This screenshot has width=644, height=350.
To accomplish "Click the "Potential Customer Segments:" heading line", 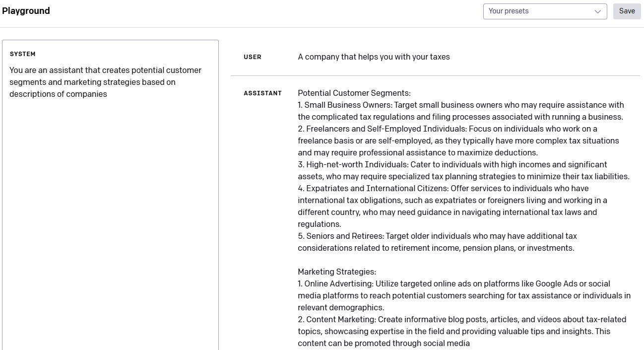I will pos(354,93).
